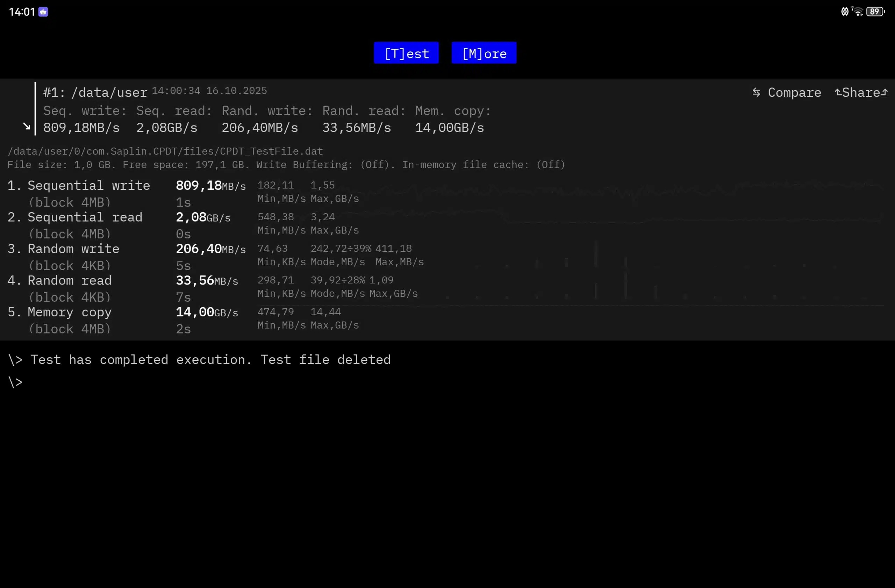Tap the Wi-Fi status icon
This screenshot has width=895, height=588.
(x=858, y=12)
